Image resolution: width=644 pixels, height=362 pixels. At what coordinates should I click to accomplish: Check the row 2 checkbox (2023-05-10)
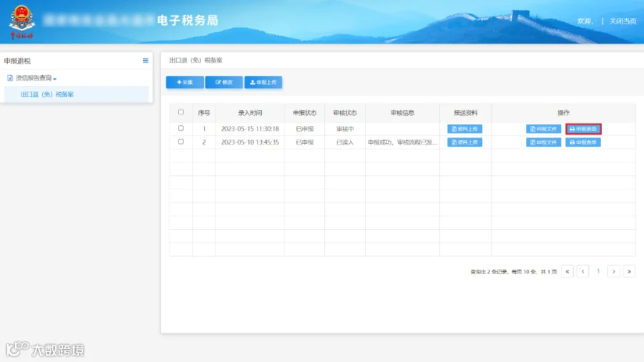coord(181,142)
